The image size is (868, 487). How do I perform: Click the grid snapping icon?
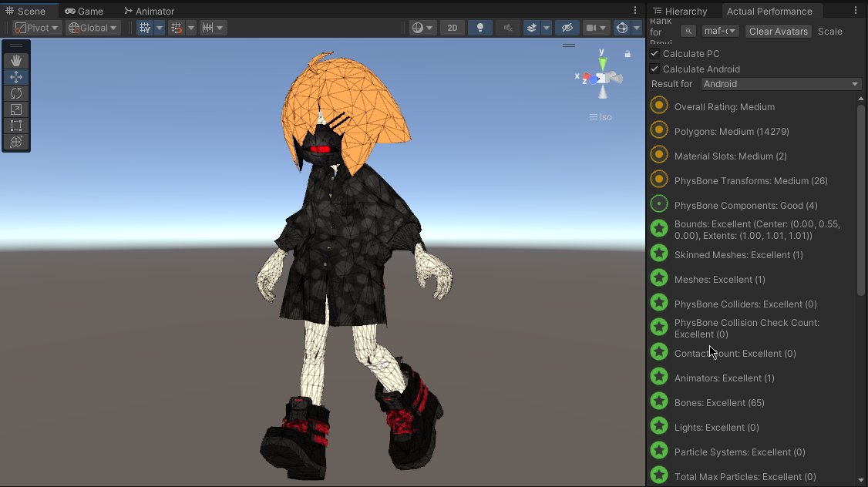click(x=177, y=28)
